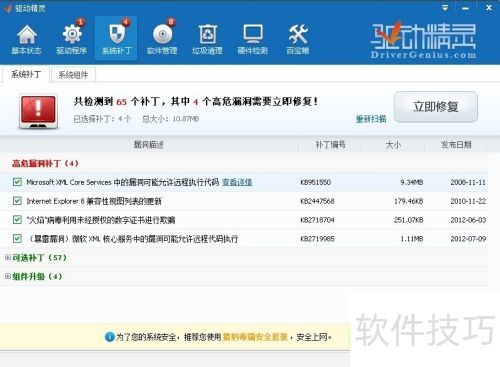Minimize the 驱动精灵 window
The image size is (500, 367).
[466, 8]
